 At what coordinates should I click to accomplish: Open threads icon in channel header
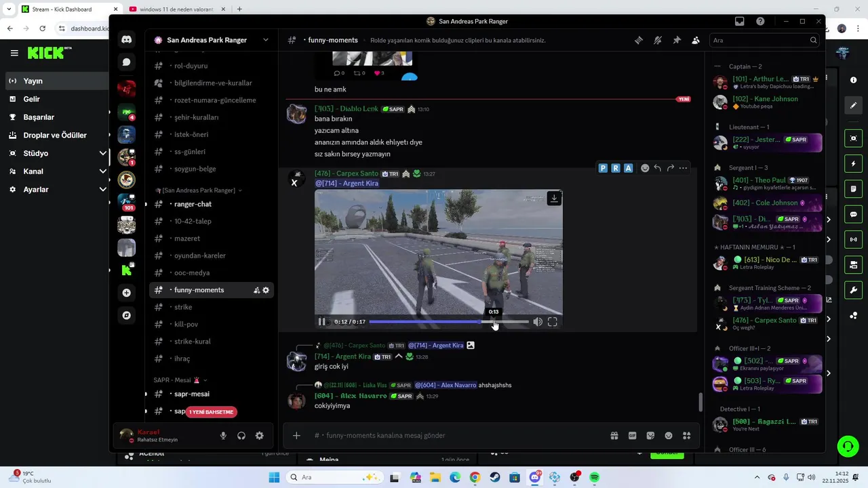pyautogui.click(x=638, y=41)
